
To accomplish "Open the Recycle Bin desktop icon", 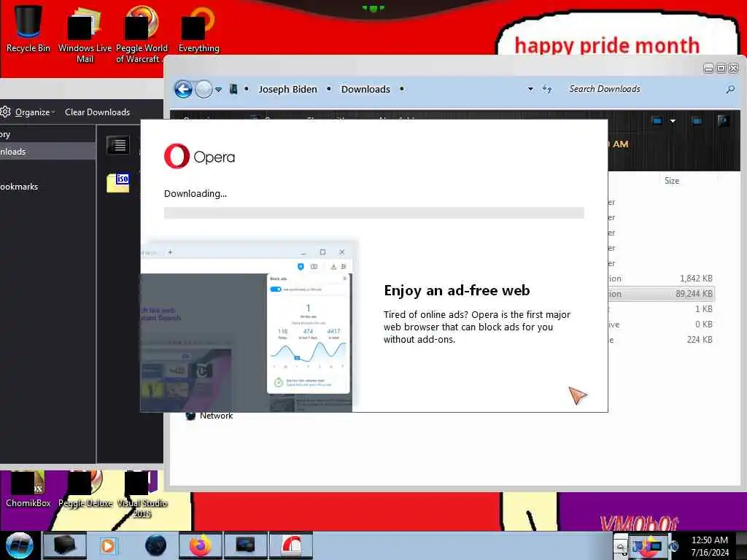I will point(28,28).
